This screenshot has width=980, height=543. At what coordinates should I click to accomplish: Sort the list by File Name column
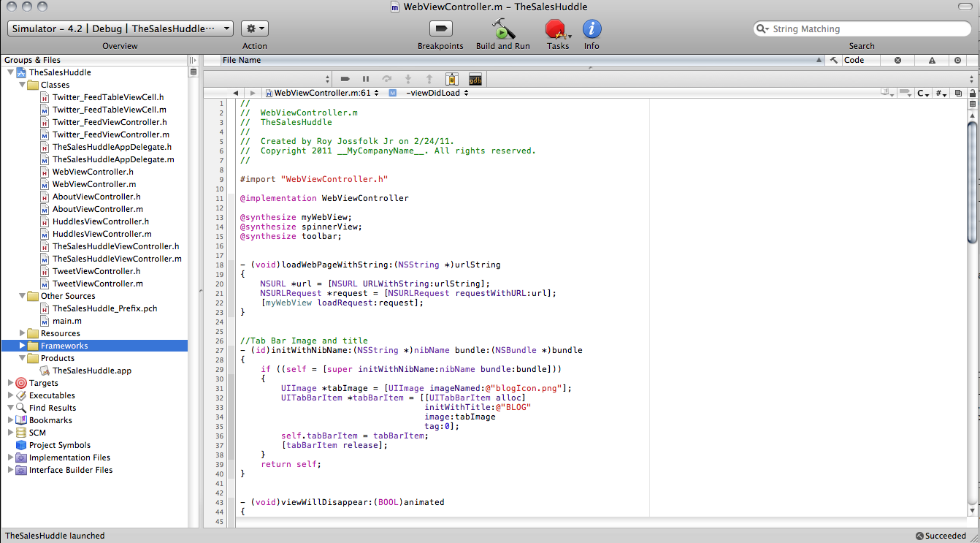[x=522, y=60]
